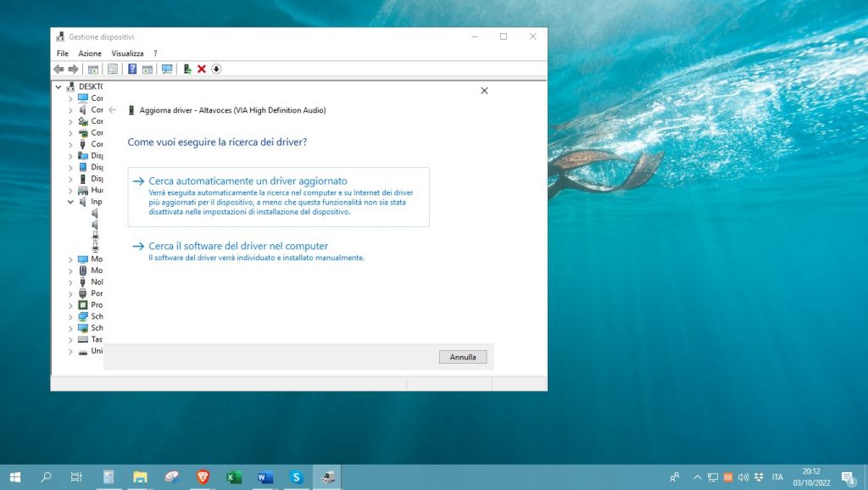Open the Azione menu
This screenshot has width=868, height=490.
click(90, 53)
